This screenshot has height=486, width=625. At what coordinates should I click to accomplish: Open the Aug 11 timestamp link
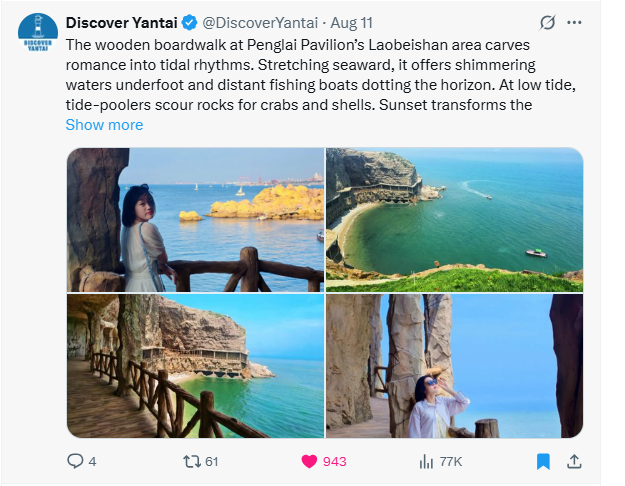pyautogui.click(x=352, y=23)
